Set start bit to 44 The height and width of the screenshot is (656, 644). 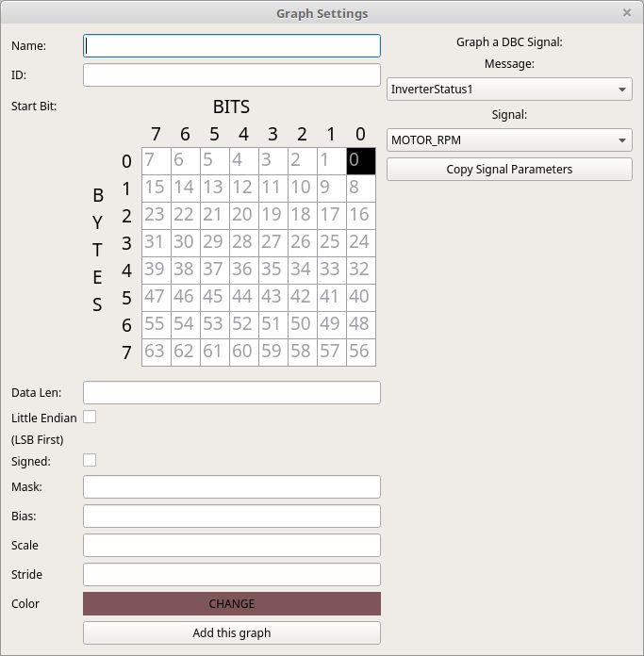point(244,298)
